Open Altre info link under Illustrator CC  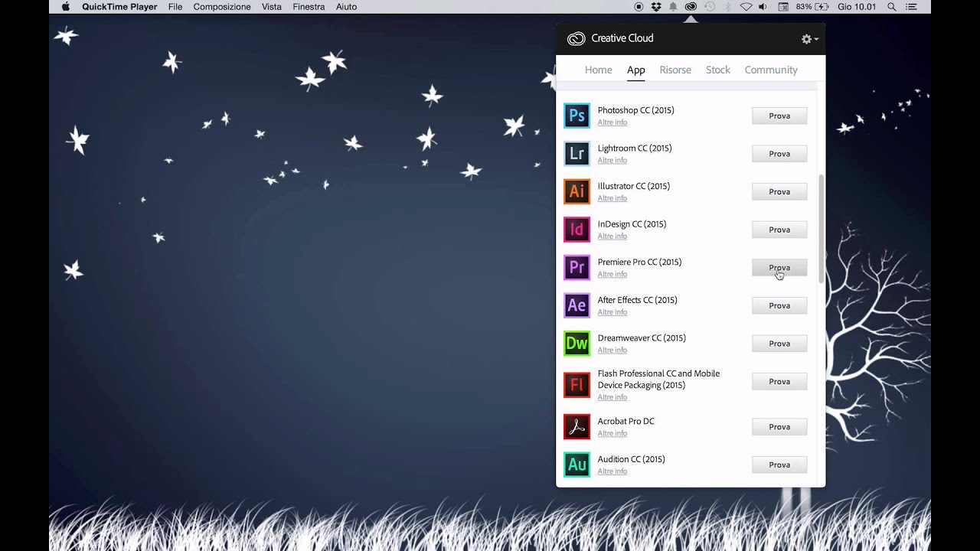[x=612, y=198]
